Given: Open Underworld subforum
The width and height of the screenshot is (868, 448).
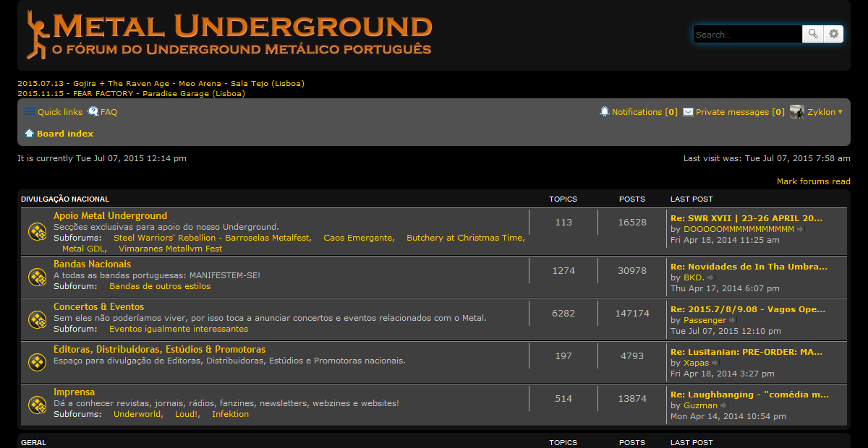Looking at the screenshot, I should point(137,414).
